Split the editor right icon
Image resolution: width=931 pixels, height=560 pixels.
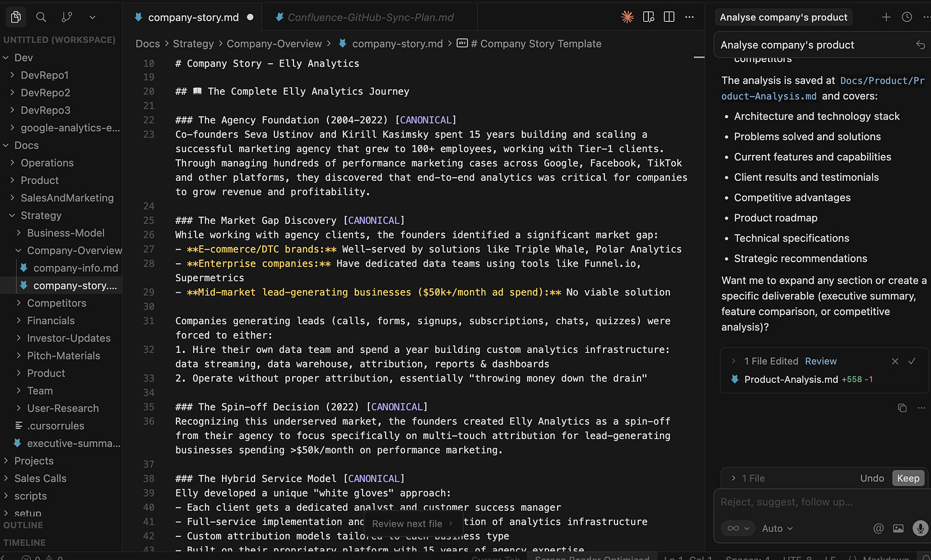pos(669,17)
